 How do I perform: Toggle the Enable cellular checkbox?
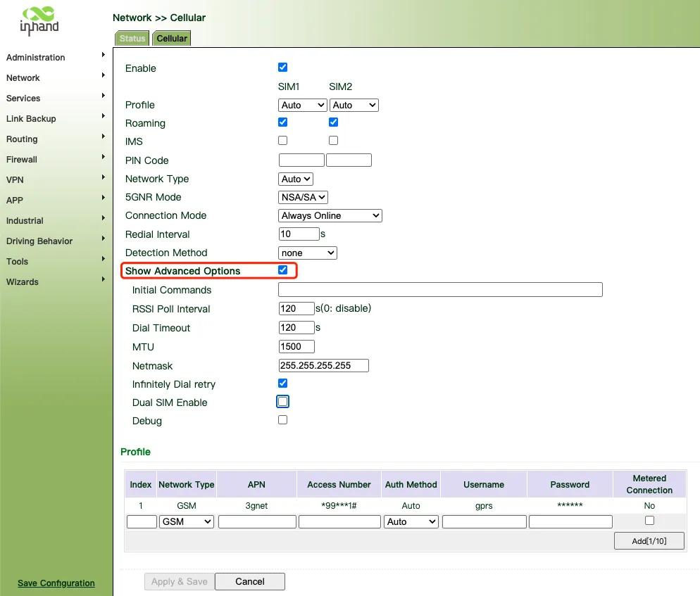[282, 68]
